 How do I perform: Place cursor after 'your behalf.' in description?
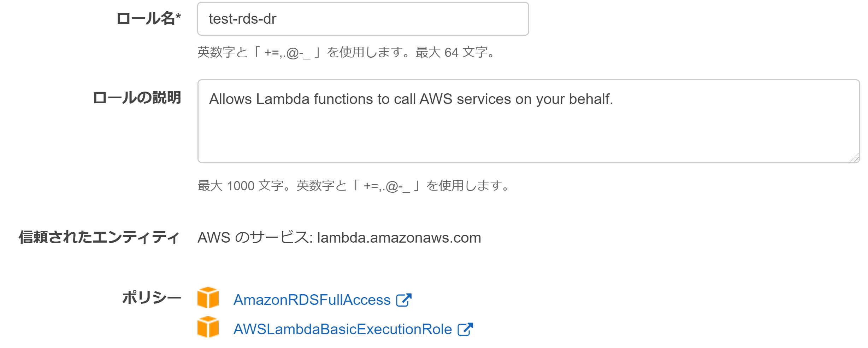click(x=614, y=99)
